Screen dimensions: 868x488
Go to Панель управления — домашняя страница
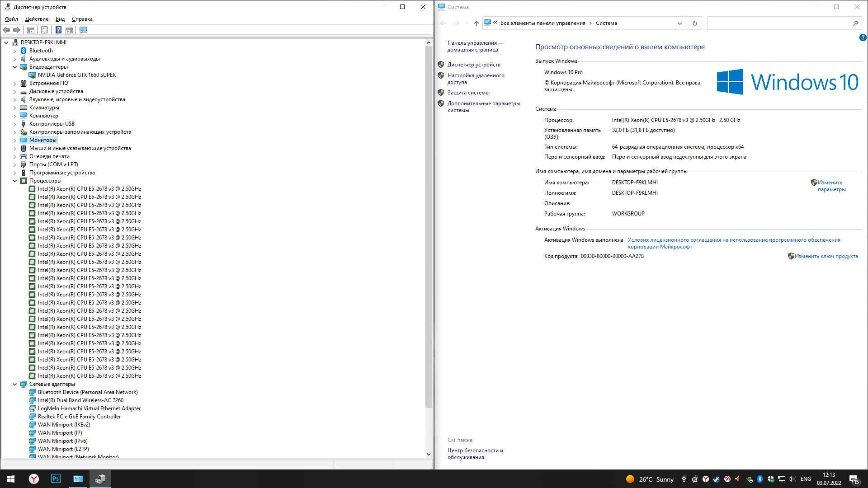point(475,47)
